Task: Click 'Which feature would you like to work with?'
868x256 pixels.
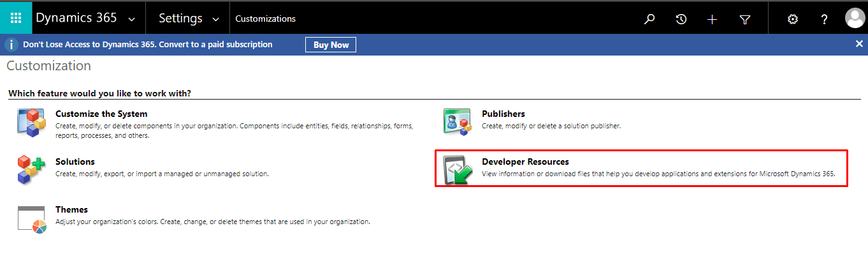Action: click(100, 93)
